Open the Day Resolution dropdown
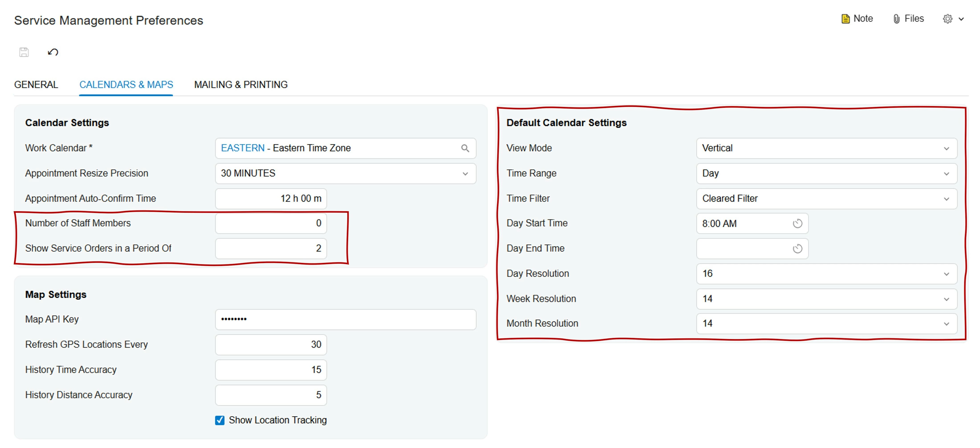This screenshot has height=448, width=980. coord(946,274)
